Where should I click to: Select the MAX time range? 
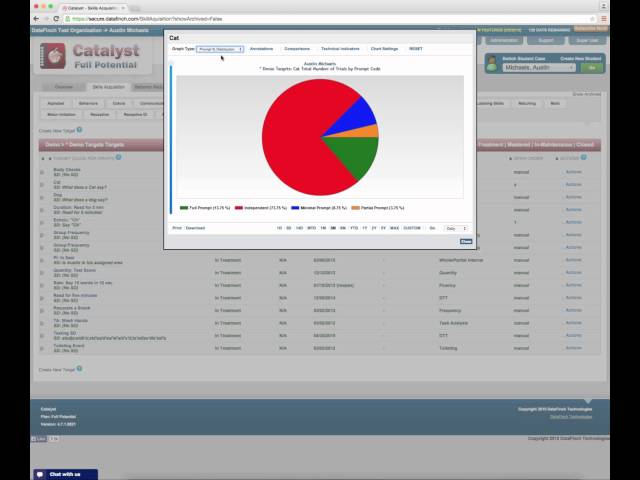click(394, 228)
